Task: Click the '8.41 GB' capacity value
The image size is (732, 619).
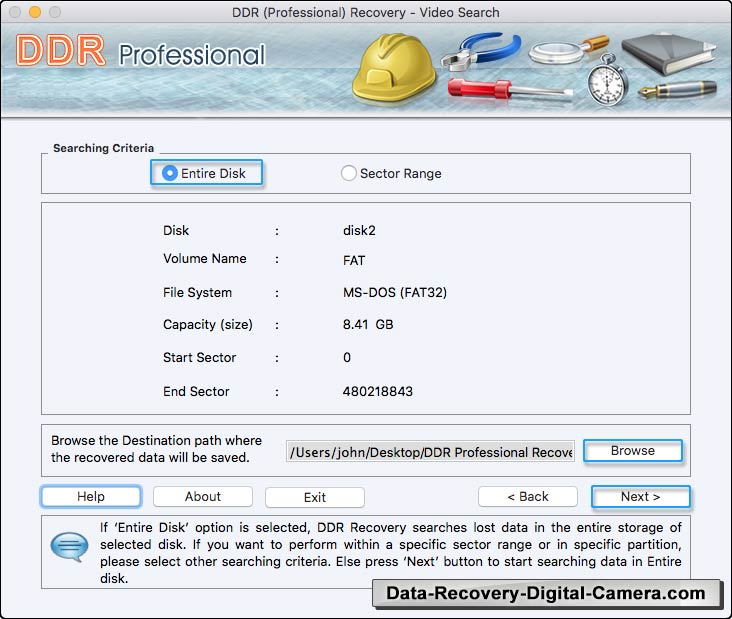Action: tap(368, 324)
